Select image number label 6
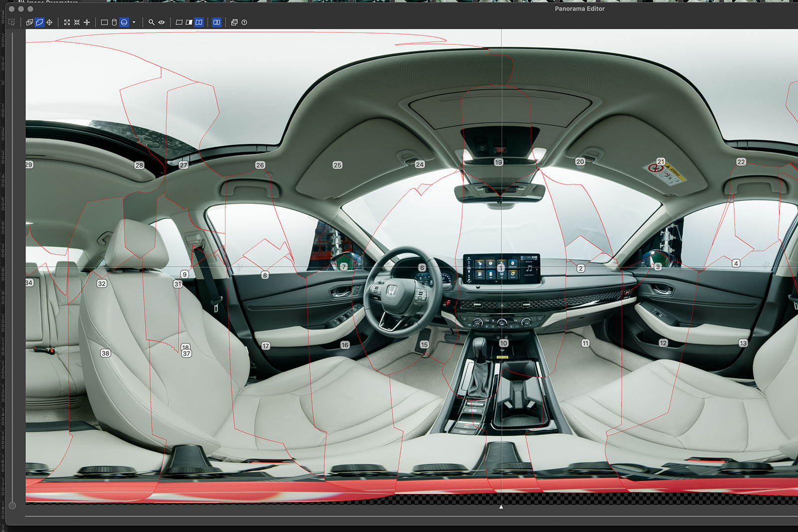The height and width of the screenshot is (532, 798). tap(422, 268)
